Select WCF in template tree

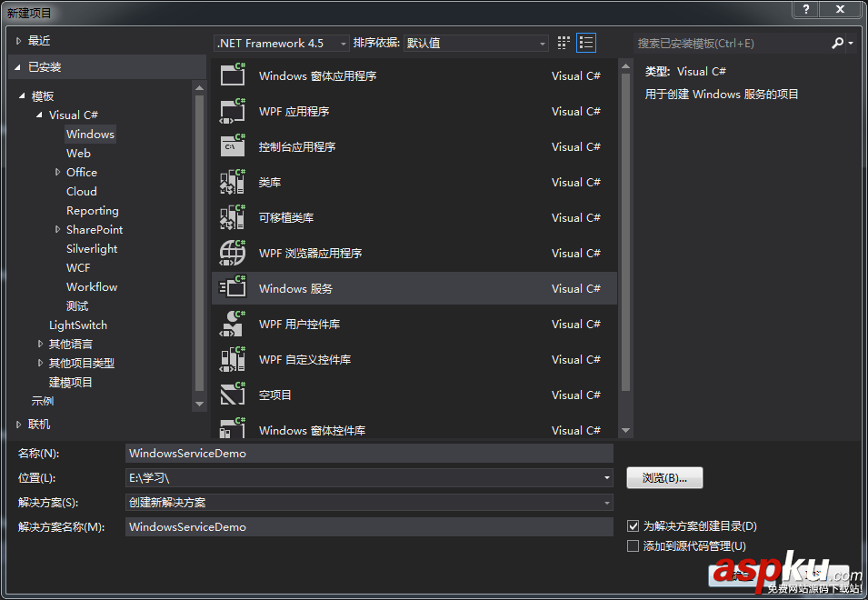point(78,268)
